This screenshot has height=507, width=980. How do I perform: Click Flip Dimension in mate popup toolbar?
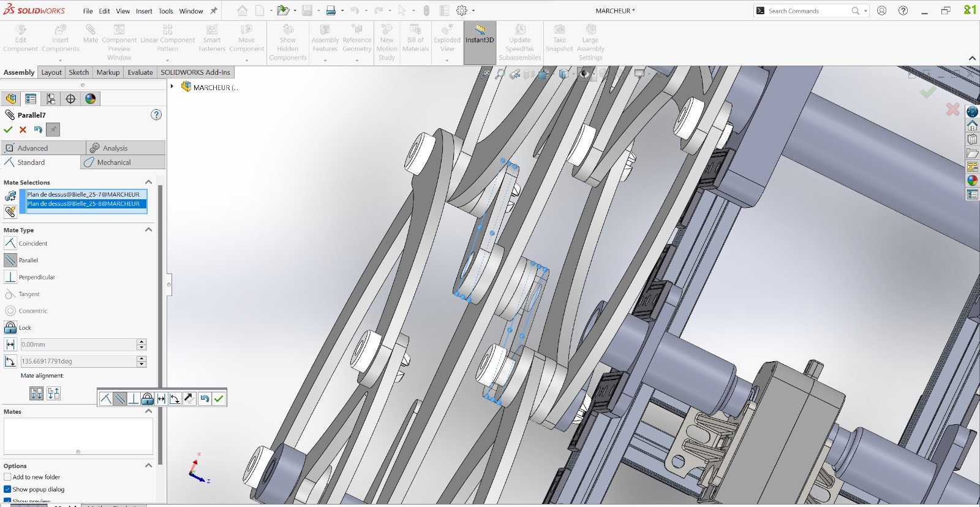click(189, 398)
